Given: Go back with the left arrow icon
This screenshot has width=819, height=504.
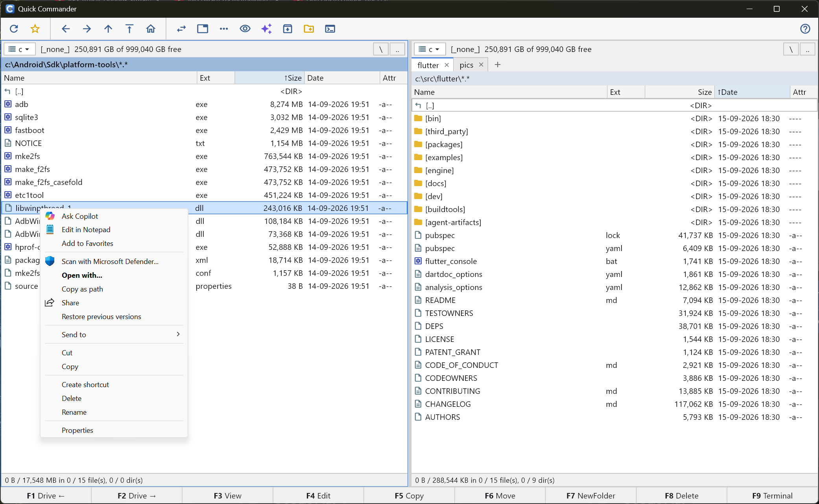Looking at the screenshot, I should point(66,29).
